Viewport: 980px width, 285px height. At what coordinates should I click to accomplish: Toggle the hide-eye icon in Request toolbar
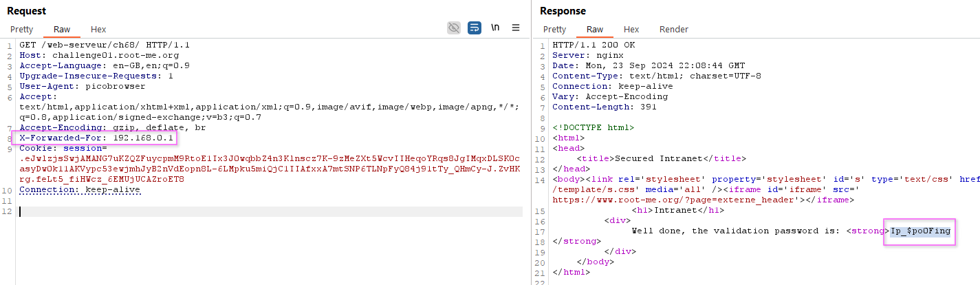[x=454, y=28]
